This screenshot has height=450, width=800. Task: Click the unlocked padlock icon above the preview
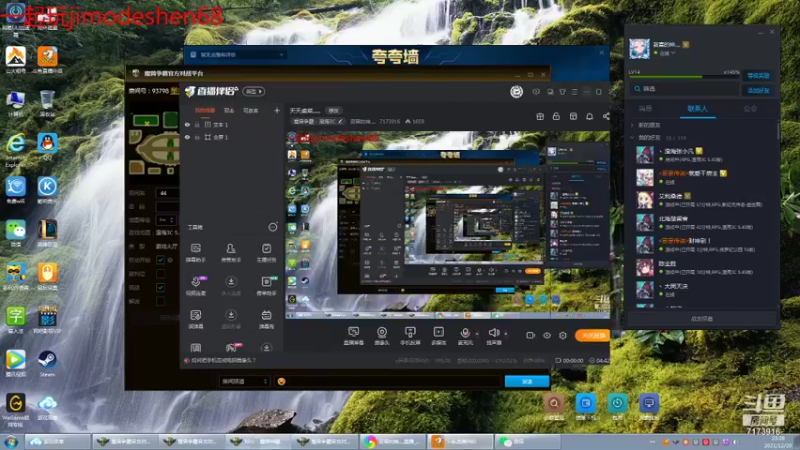point(556,117)
